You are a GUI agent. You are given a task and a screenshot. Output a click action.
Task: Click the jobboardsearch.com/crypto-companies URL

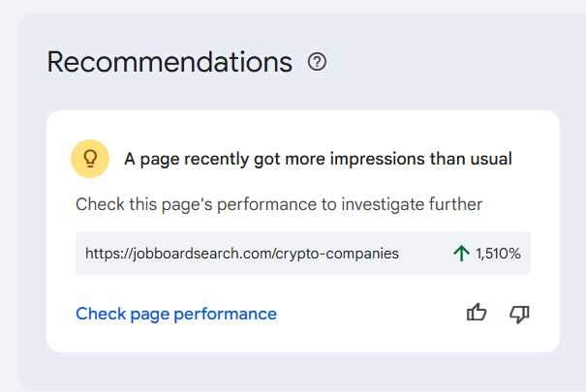click(242, 254)
